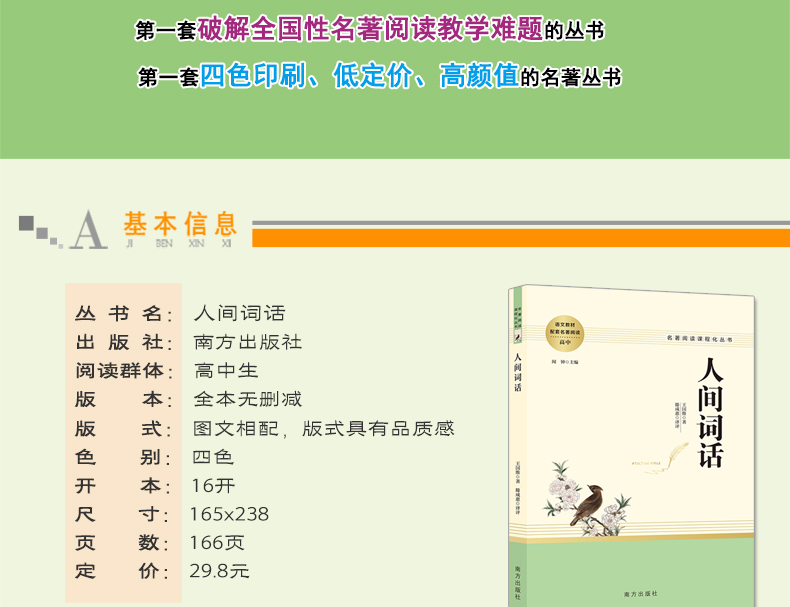Click the 定价 value 29.8元
Image resolution: width=790 pixels, height=607 pixels.
(219, 572)
